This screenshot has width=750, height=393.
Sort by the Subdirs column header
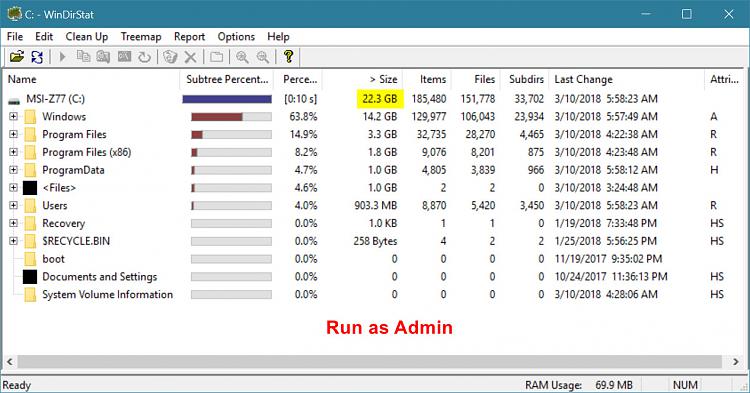point(525,79)
